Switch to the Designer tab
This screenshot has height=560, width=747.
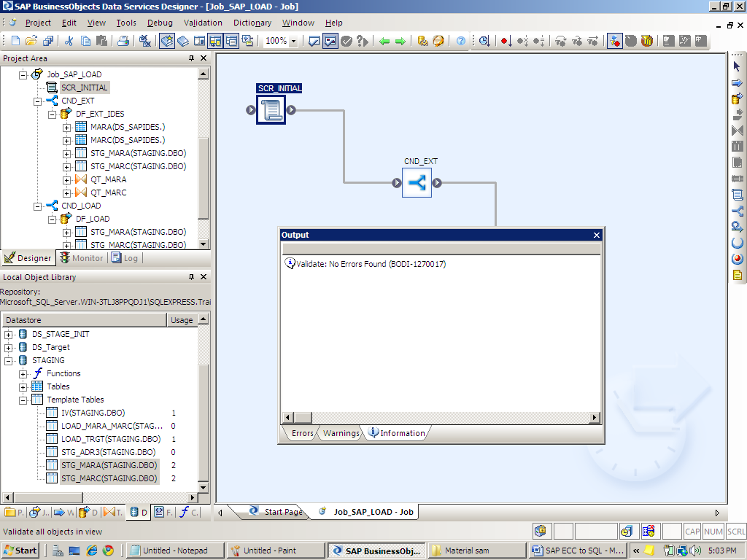28,257
